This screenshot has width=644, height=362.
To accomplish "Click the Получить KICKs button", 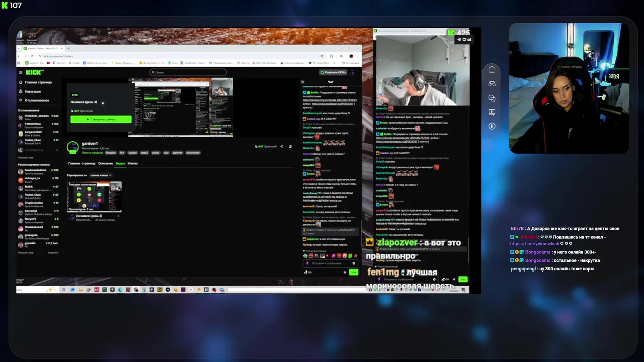I will pyautogui.click(x=334, y=72).
